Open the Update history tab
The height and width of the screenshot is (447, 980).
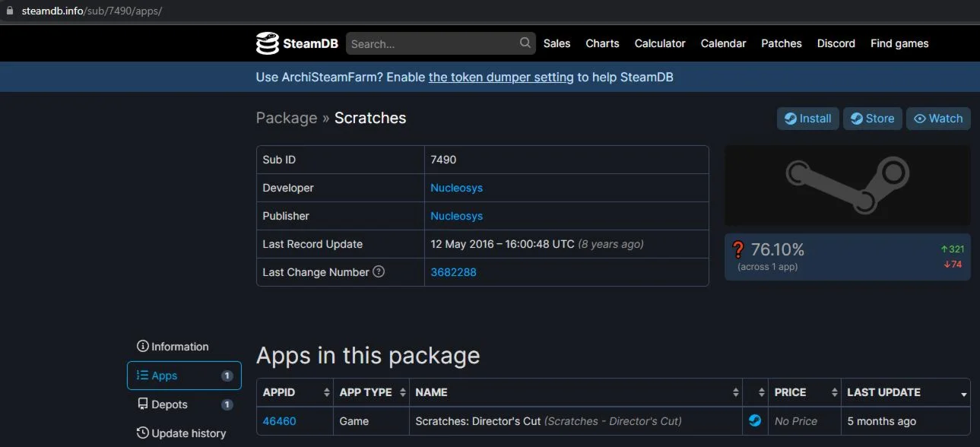188,433
